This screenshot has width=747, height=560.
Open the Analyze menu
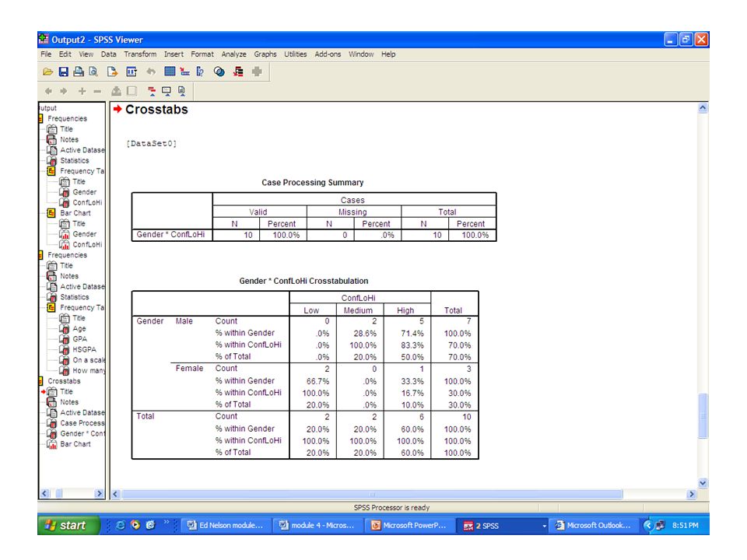coord(233,54)
